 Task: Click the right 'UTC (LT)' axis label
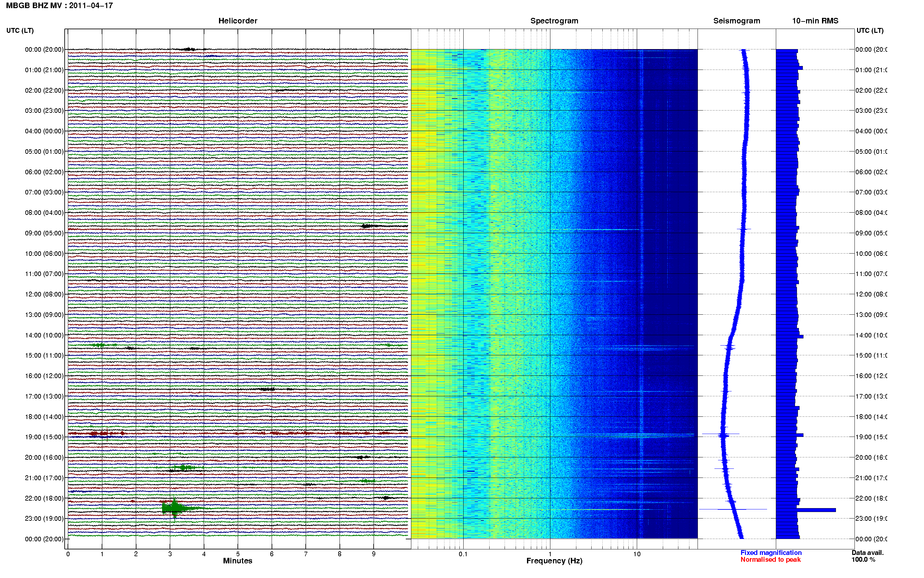click(870, 31)
